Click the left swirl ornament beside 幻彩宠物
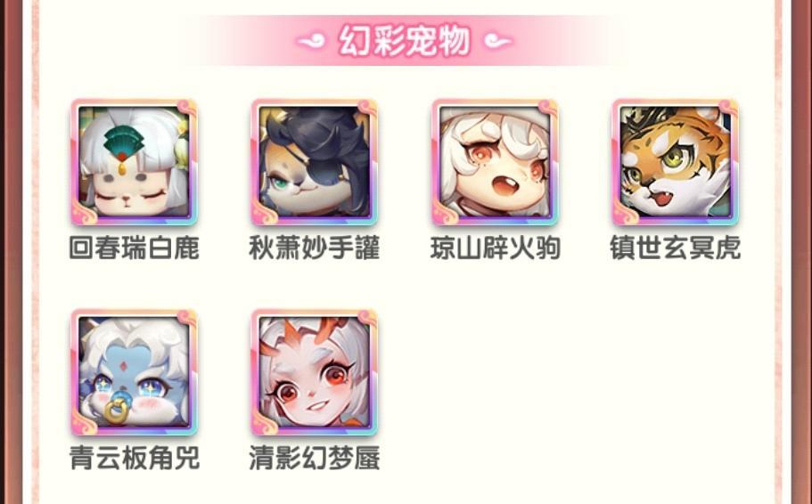This screenshot has height=504, width=812. coord(311,40)
